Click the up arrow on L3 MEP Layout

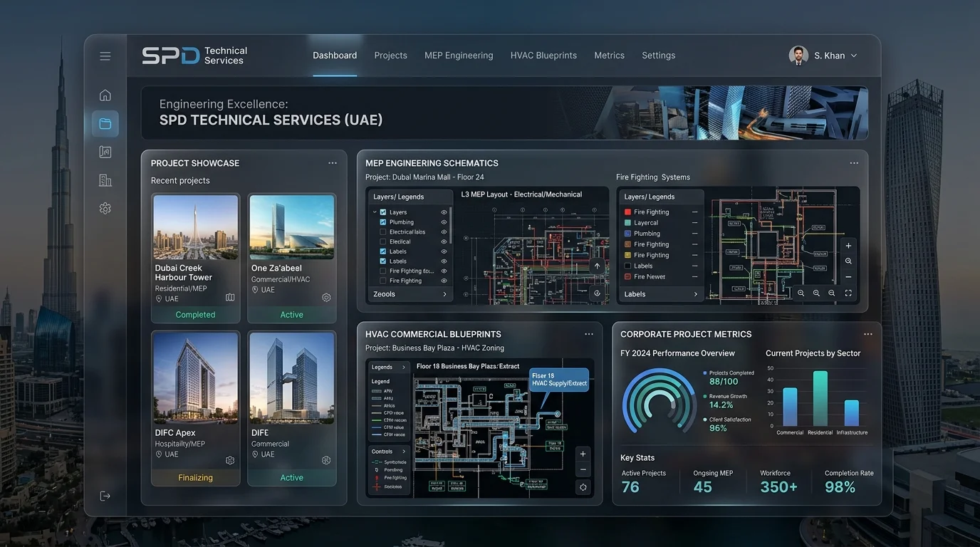597,266
